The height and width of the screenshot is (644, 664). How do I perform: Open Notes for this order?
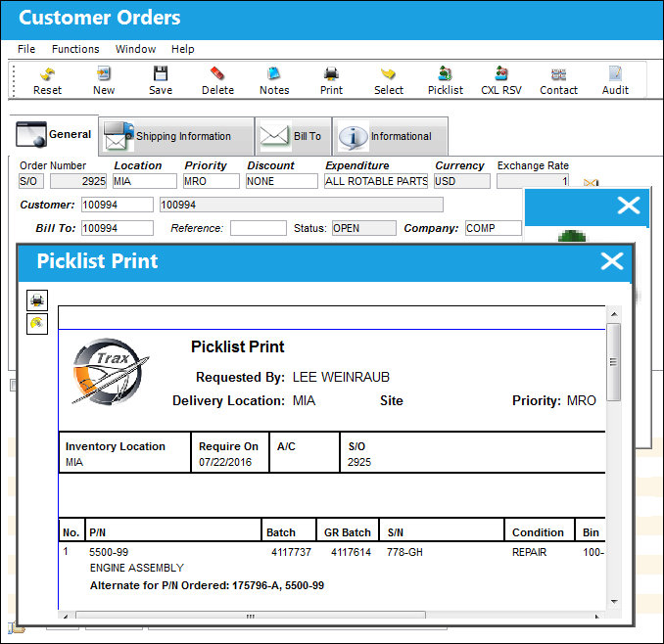[274, 81]
